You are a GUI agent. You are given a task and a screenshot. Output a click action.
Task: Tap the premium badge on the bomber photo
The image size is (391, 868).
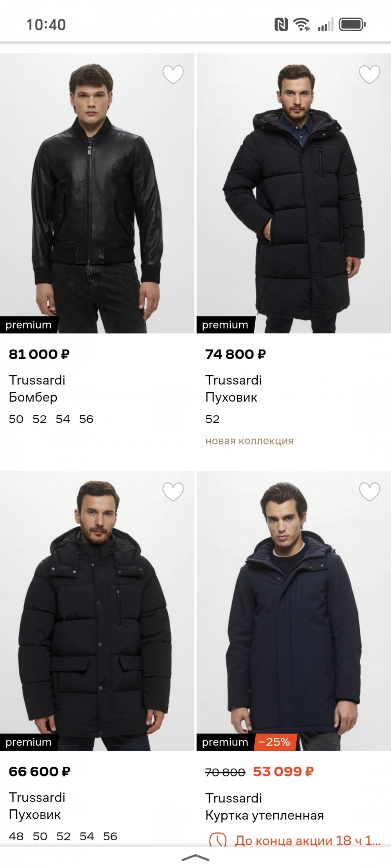29,325
